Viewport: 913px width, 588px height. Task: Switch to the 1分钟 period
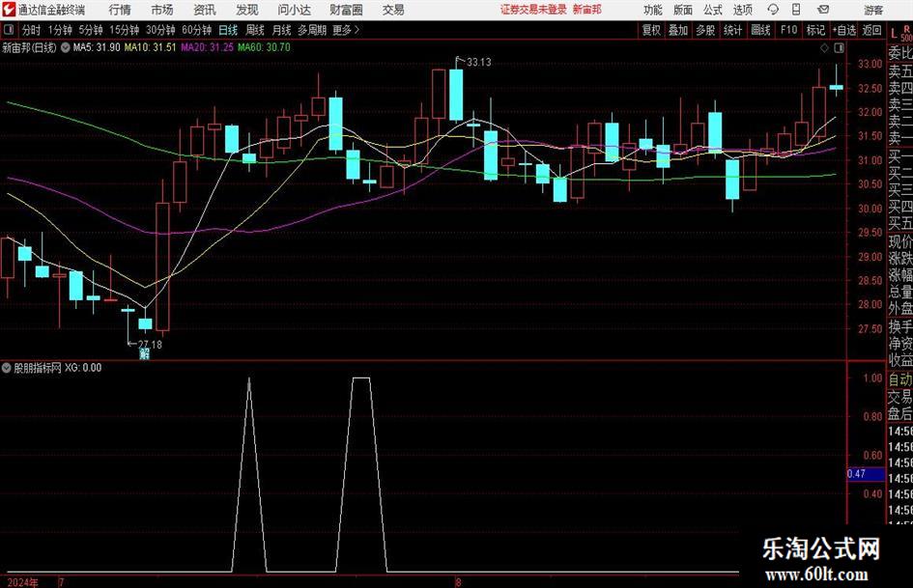(60, 30)
